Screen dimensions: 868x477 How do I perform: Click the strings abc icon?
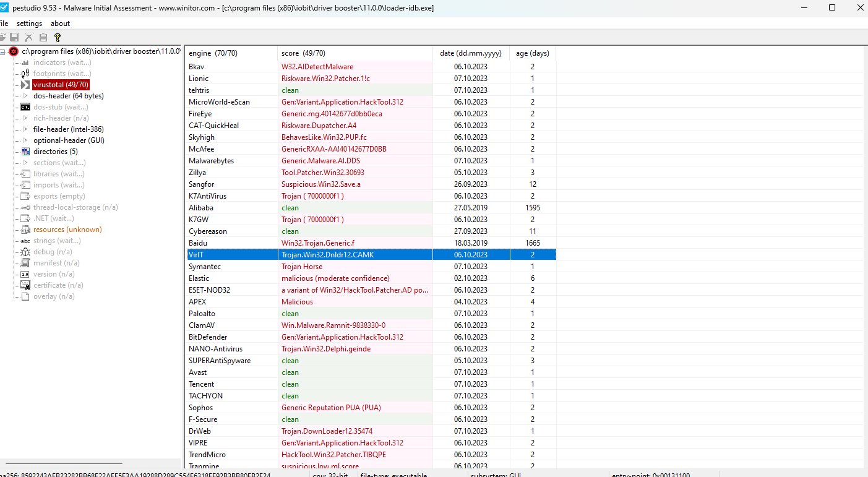pyautogui.click(x=25, y=241)
